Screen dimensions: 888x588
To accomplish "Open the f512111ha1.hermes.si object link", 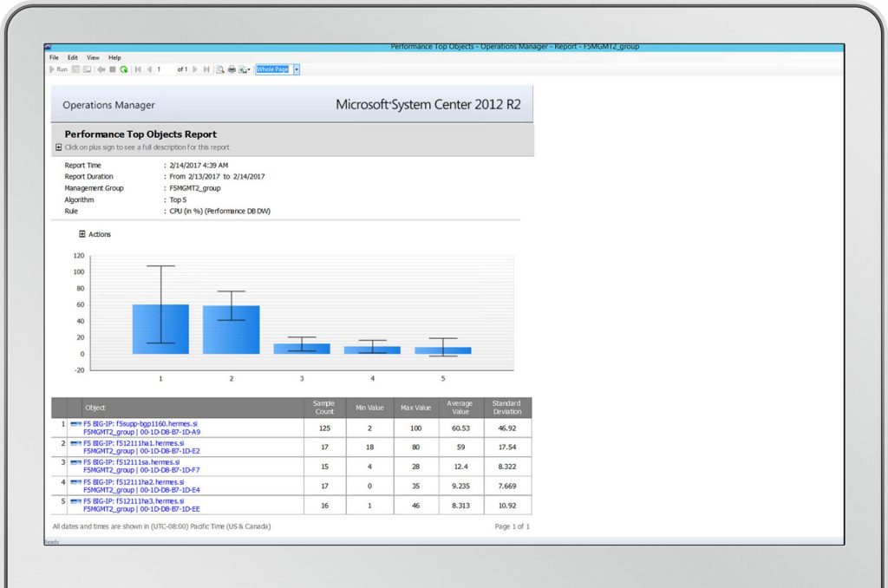I will pos(134,443).
